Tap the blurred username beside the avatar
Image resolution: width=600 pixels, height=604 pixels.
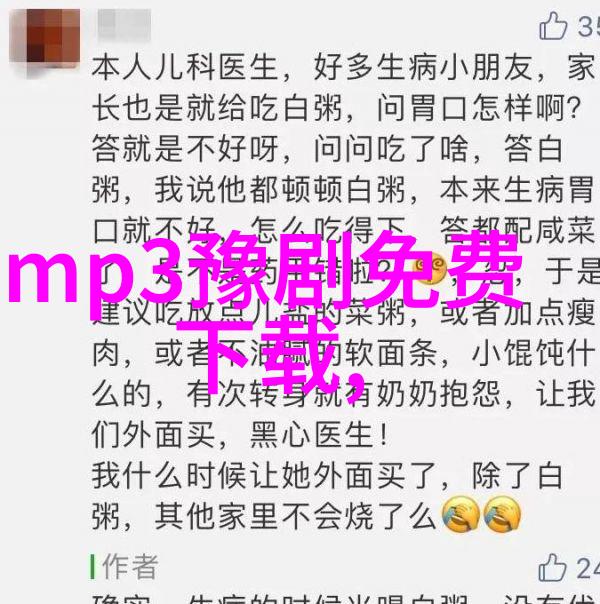click(x=124, y=24)
